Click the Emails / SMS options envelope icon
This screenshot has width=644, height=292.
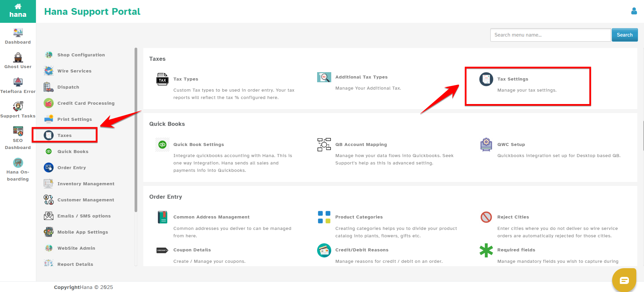point(49,216)
